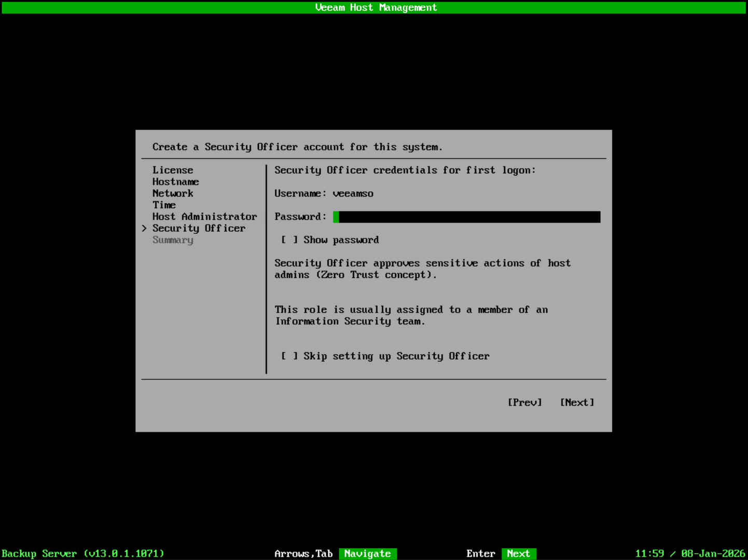Focus the Password input field
This screenshot has height=560, width=748.
tap(467, 217)
